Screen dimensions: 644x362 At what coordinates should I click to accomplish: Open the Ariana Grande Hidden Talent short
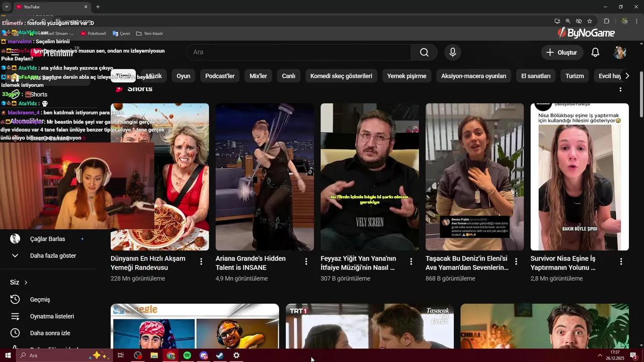pos(265,177)
